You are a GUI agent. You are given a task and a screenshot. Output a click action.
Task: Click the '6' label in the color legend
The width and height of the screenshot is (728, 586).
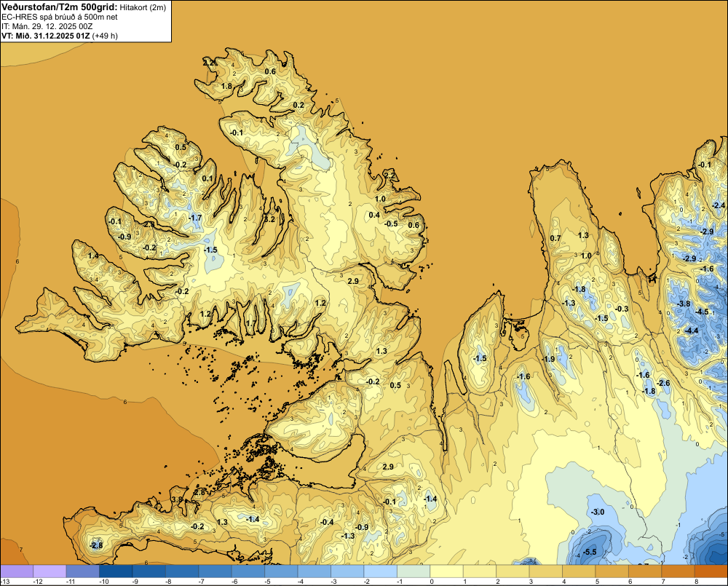pos(630,582)
